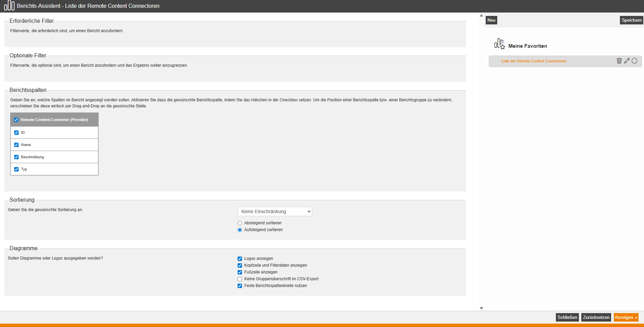Click the circle icon on the favorite row
Screen dimensions: 644x327
click(635, 61)
